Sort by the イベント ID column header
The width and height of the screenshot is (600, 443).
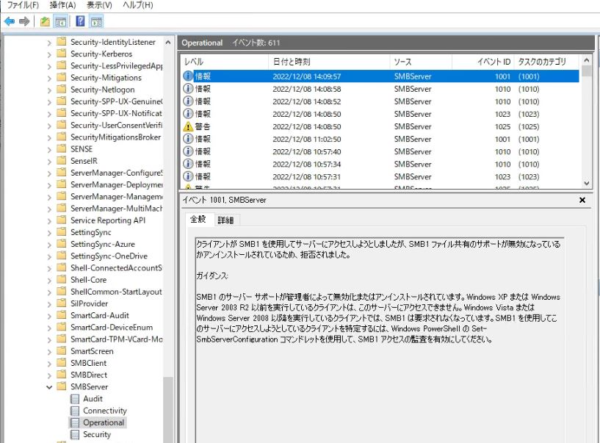(x=483, y=62)
